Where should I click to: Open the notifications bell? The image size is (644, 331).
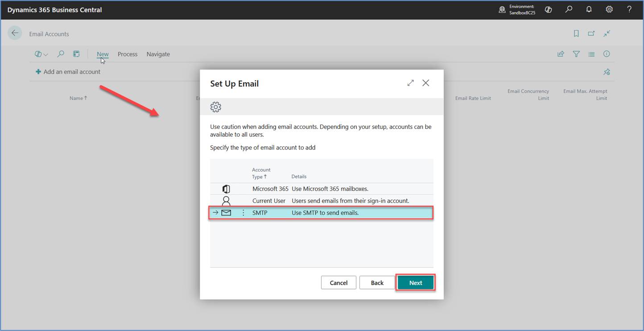click(x=589, y=9)
